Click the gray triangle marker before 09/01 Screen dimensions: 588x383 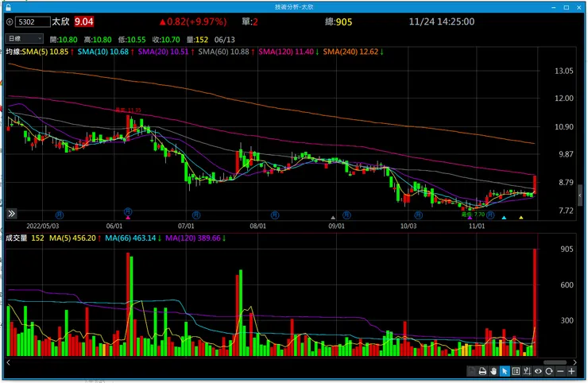(333, 218)
